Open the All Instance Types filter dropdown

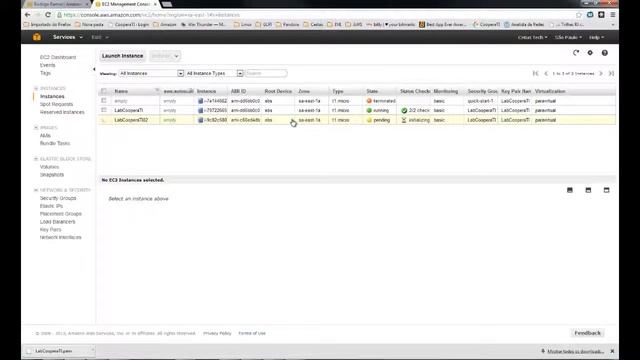(x=214, y=73)
